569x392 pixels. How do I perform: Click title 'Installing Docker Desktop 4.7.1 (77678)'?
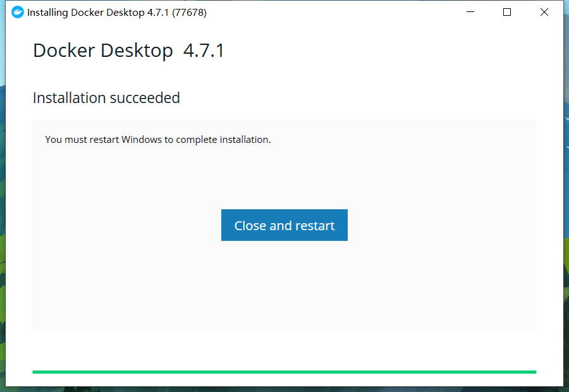click(x=117, y=13)
